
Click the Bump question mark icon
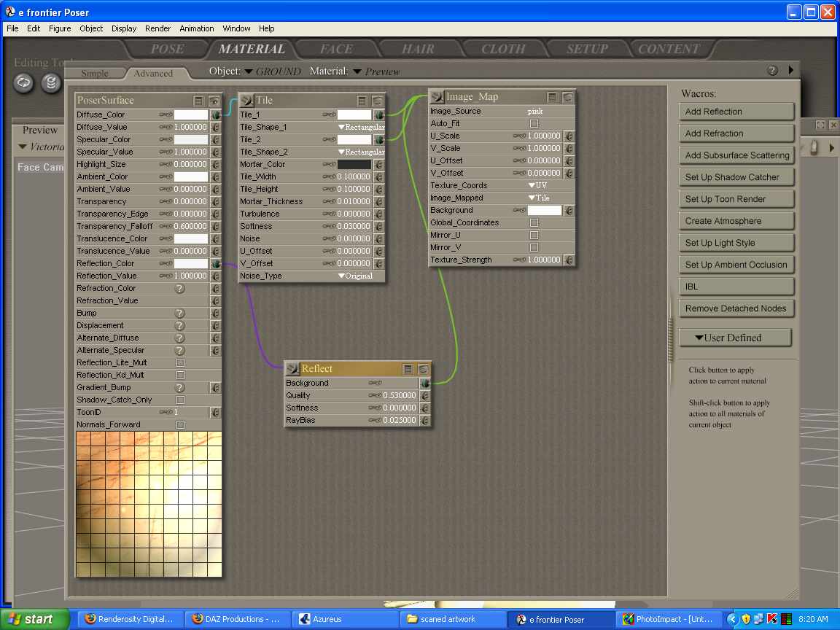coord(179,314)
